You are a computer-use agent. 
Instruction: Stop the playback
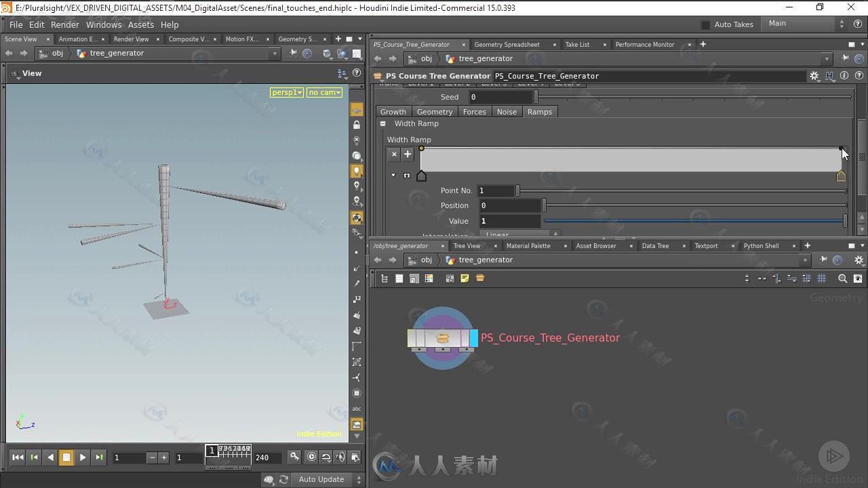(x=66, y=457)
